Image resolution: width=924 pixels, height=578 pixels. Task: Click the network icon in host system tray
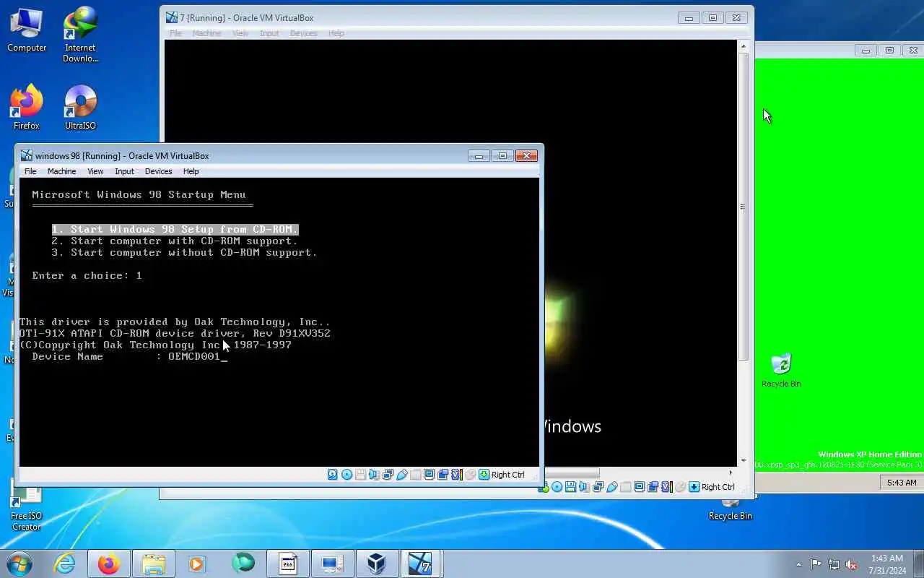tap(834, 564)
